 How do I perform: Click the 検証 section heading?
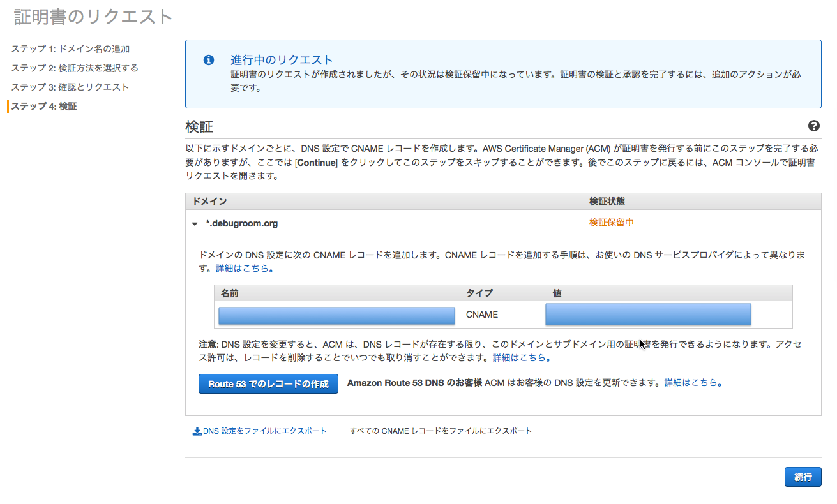click(199, 126)
